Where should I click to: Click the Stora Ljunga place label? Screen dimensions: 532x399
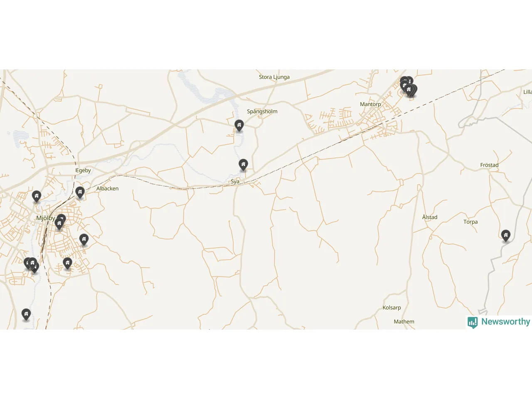[x=274, y=77]
